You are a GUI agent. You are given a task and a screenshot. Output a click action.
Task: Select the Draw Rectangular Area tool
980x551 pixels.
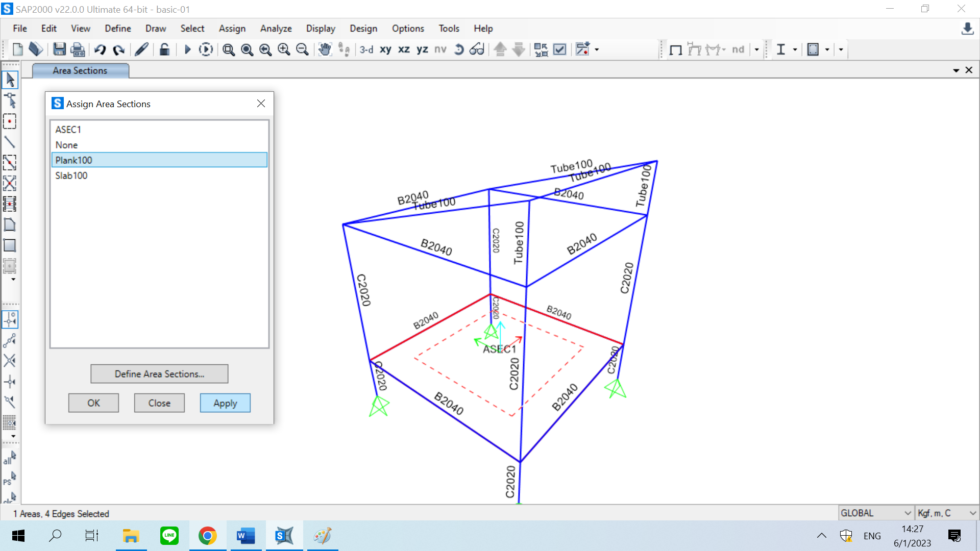click(10, 245)
